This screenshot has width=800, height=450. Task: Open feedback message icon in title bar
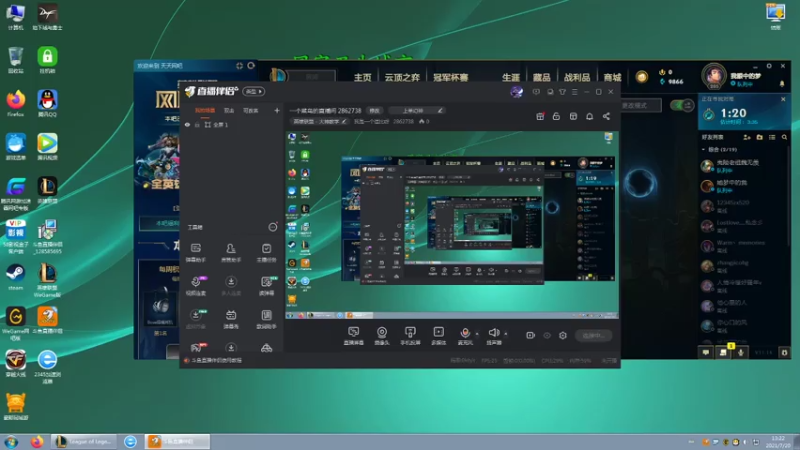[x=536, y=92]
